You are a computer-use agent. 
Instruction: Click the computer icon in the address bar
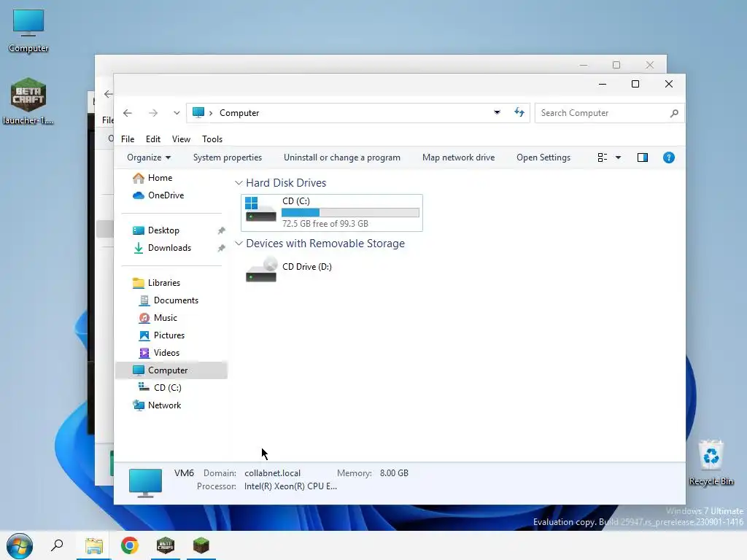pos(198,112)
